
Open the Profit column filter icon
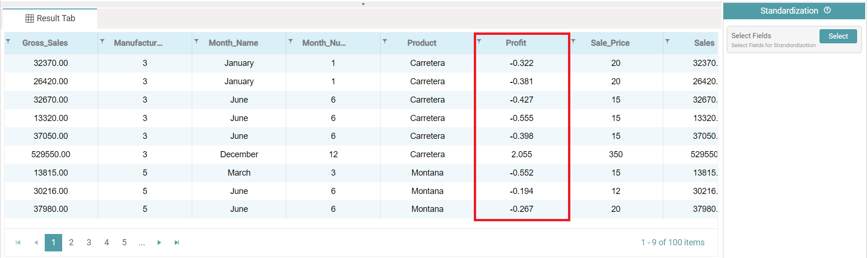[x=479, y=41]
